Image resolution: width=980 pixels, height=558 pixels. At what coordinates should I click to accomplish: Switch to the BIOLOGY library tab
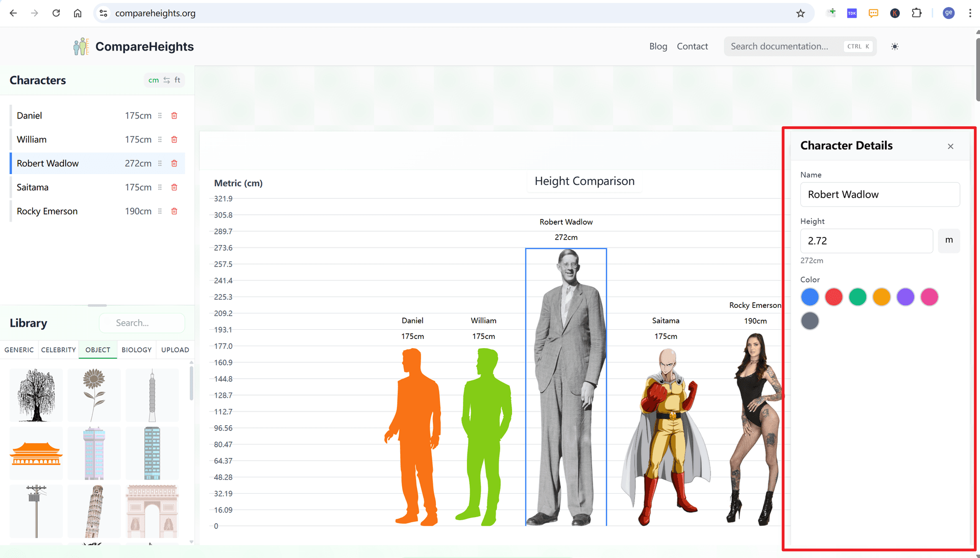136,350
